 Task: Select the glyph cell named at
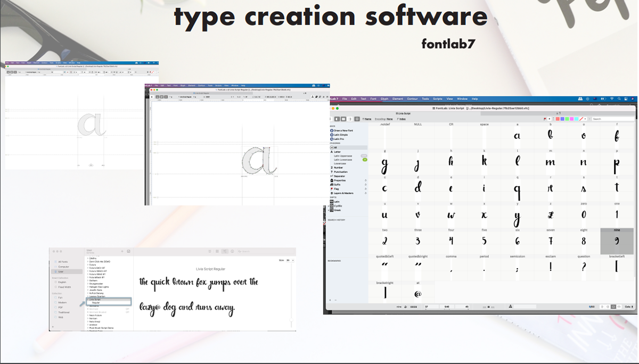coord(417,294)
